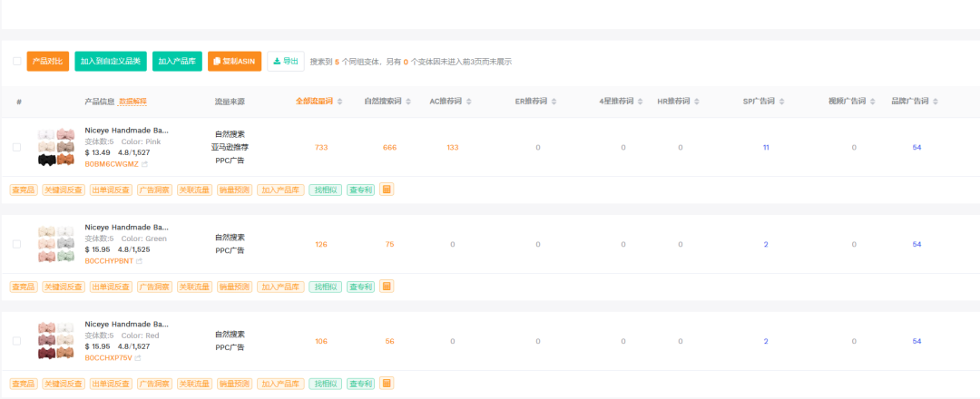Click 销量预测 tag for B0CCHYPBNT
The image size is (980, 399).
pyautogui.click(x=234, y=287)
